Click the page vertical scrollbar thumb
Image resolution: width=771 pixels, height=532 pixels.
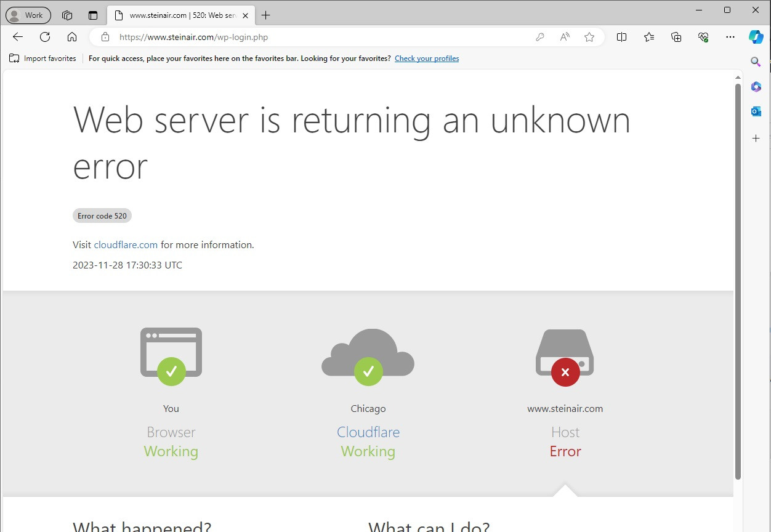[x=738, y=281]
